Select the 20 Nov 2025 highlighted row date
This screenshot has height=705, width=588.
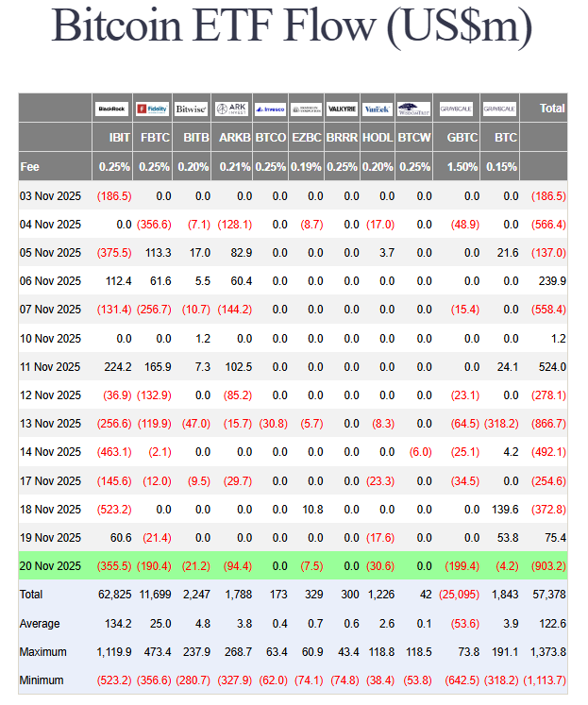(51, 565)
